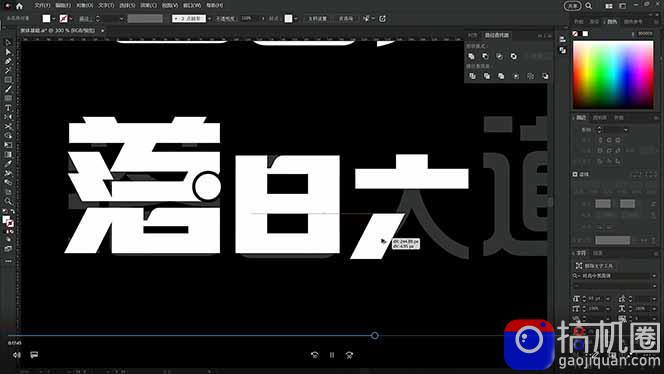This screenshot has width=664, height=374.
Task: Select the Rectangle tool
Action: (x=8, y=80)
